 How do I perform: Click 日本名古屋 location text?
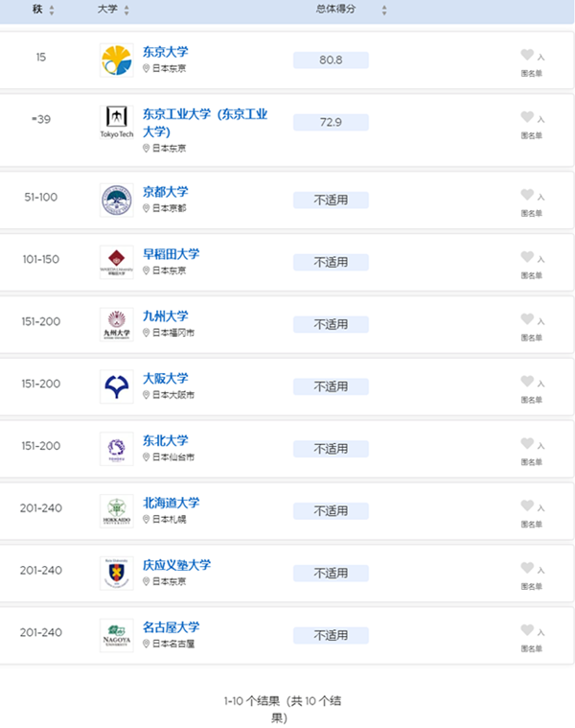click(x=173, y=644)
